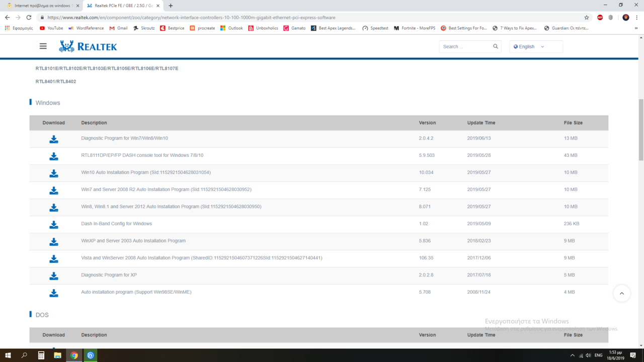Download Win10 Auto Installation Program
644x362 pixels.
coord(54,173)
